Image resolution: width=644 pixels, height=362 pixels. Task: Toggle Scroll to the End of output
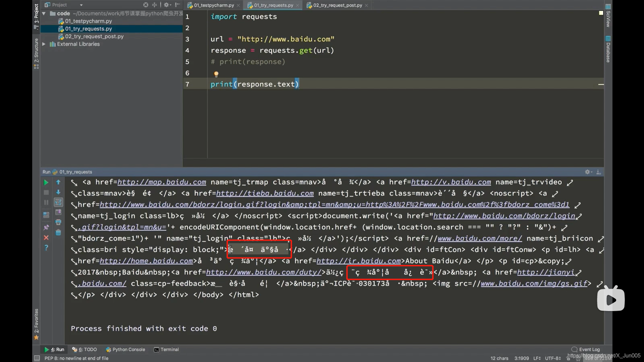click(58, 212)
